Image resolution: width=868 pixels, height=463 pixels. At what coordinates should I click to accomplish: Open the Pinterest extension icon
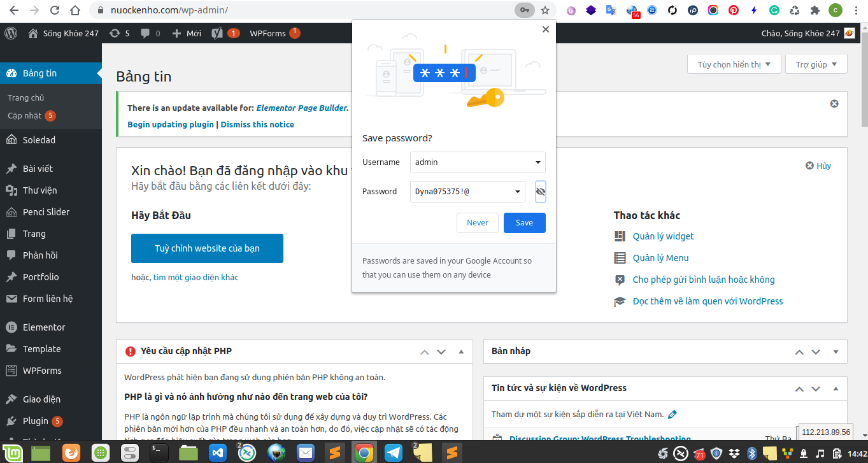pyautogui.click(x=734, y=10)
